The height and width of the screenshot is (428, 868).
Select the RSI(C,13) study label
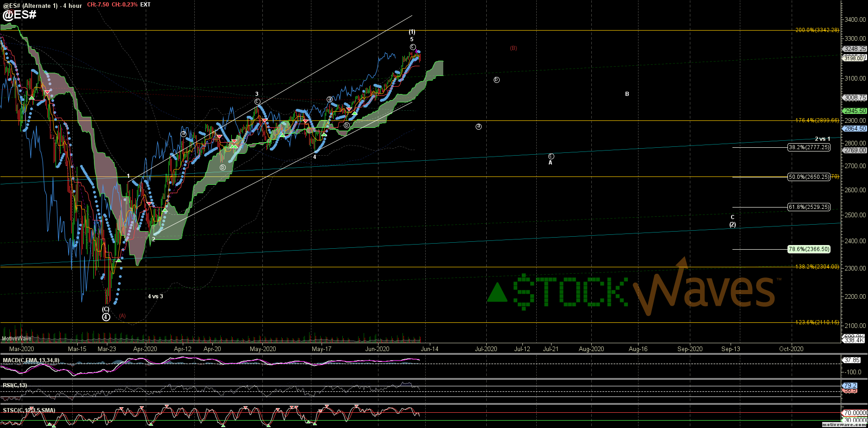(x=15, y=385)
